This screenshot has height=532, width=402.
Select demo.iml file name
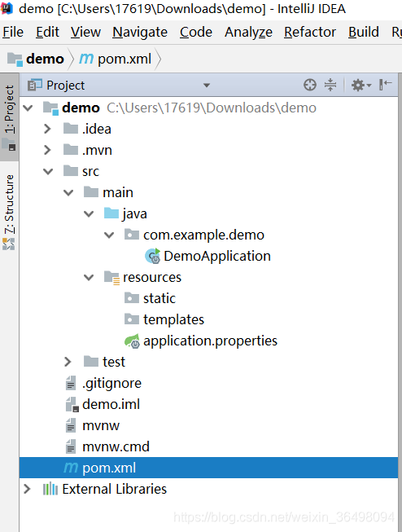point(111,404)
